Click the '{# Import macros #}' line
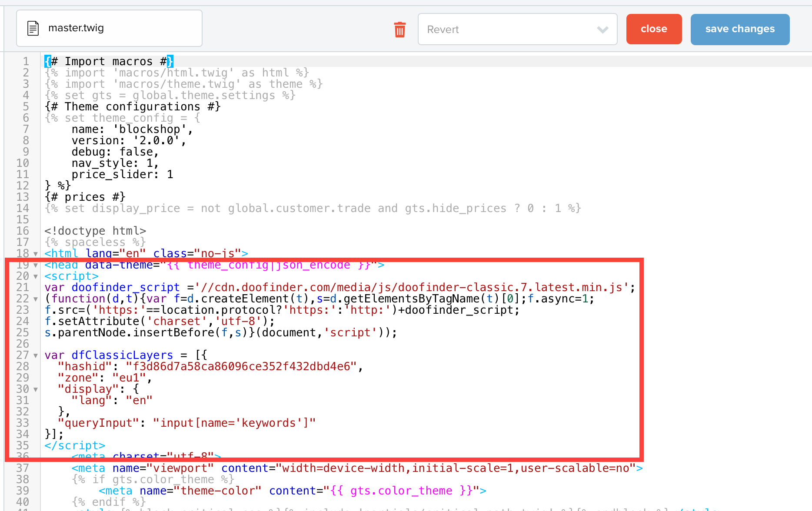 (109, 61)
